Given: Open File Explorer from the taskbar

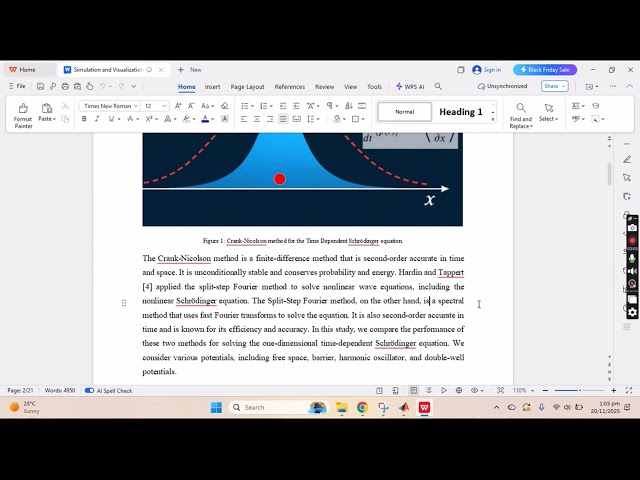Looking at the screenshot, I should tap(341, 407).
